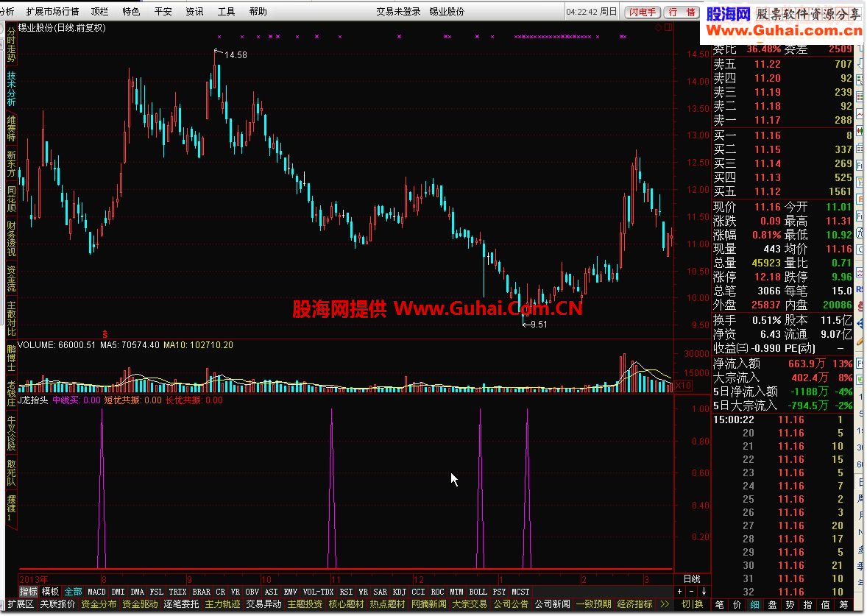The image size is (867, 616).
Task: Select the 值 tab in quote panel
Action: point(826,604)
